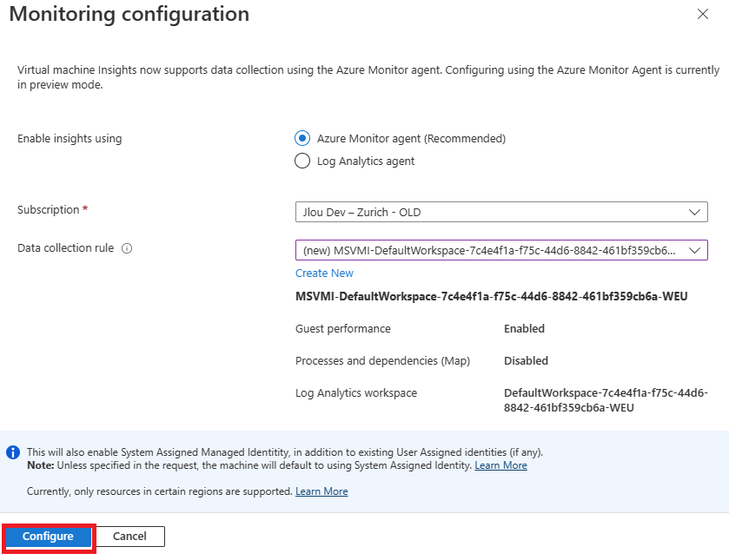The image size is (729, 560).
Task: Open the Subscription dropdown
Action: (501, 212)
